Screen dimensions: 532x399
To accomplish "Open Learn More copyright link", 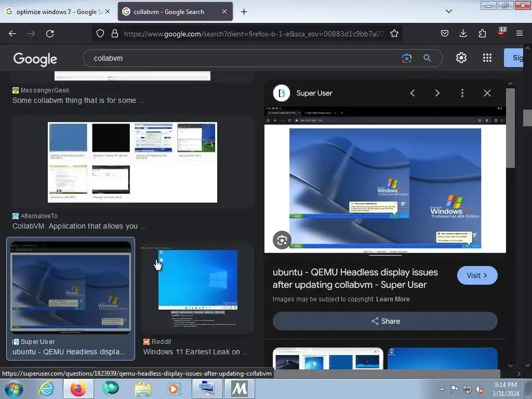I will click(x=393, y=299).
